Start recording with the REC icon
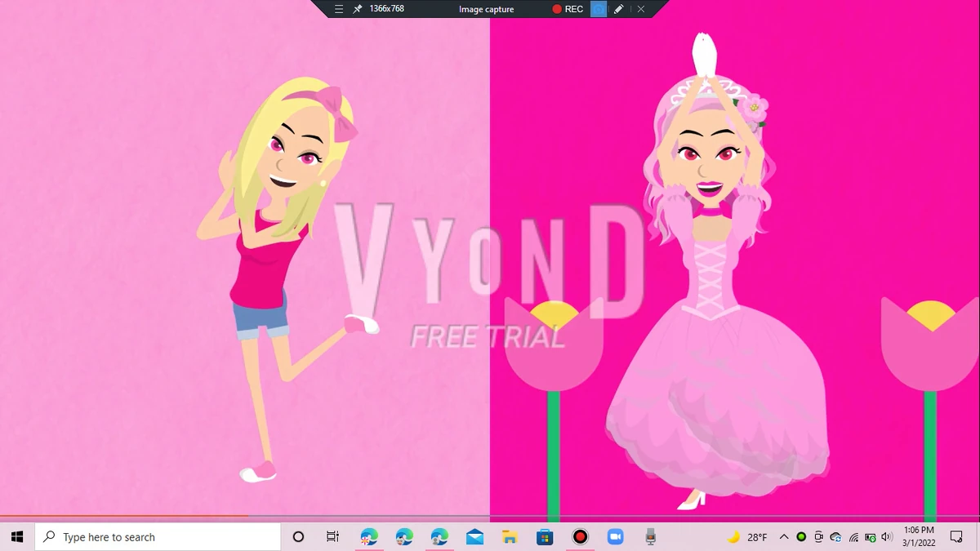 [x=569, y=9]
